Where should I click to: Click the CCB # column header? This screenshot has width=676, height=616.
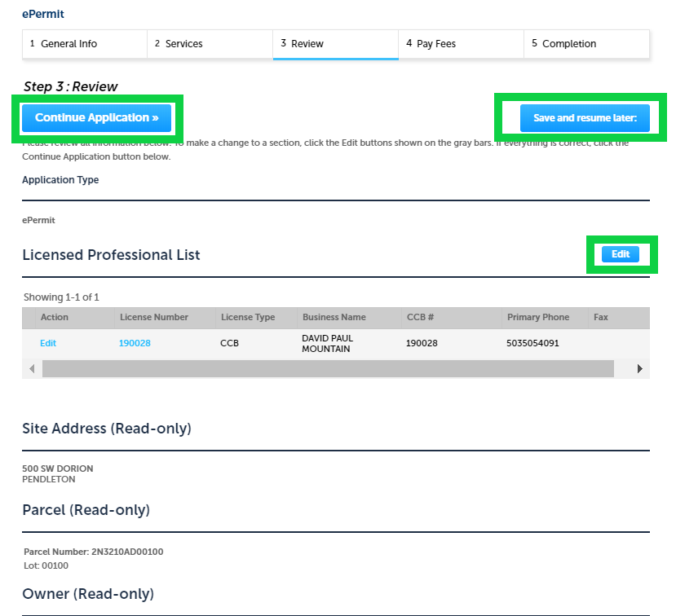[420, 318]
